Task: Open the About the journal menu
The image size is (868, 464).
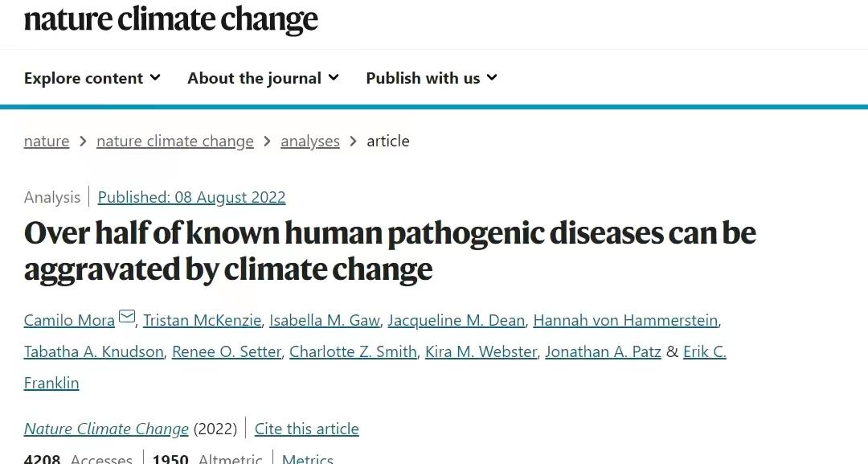Action: click(263, 78)
